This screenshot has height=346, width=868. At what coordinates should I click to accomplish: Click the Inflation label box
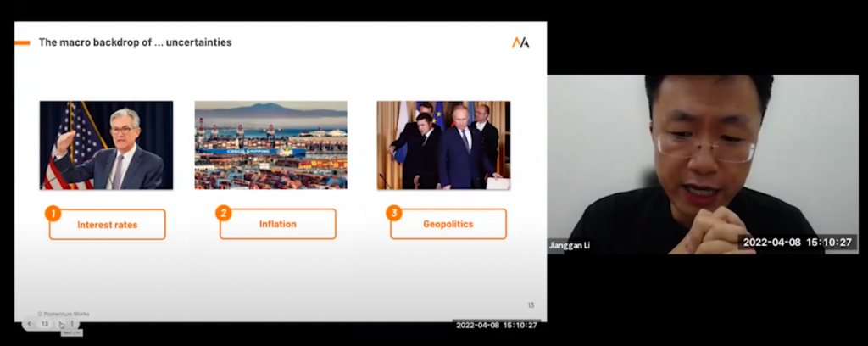(278, 224)
